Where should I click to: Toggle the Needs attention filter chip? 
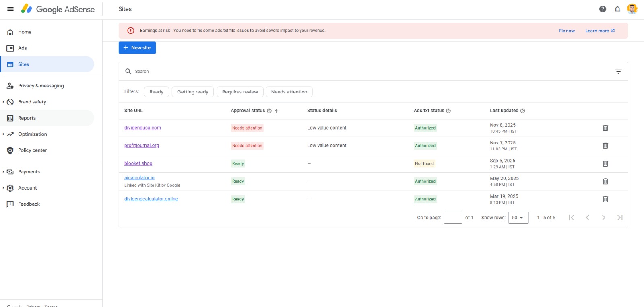(289, 92)
